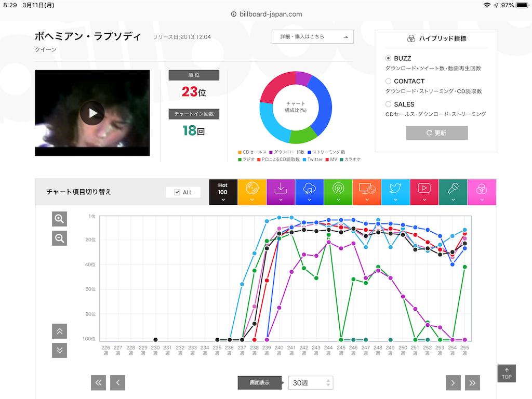Image resolution: width=532 pixels, height=399 pixels.
Task: Jump to last page with double right arrow
Action: point(472,383)
